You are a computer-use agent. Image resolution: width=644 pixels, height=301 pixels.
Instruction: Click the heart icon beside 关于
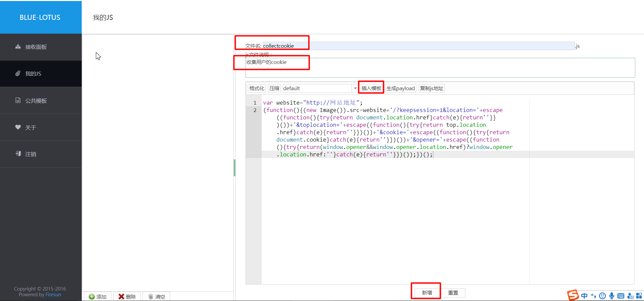click(x=18, y=127)
